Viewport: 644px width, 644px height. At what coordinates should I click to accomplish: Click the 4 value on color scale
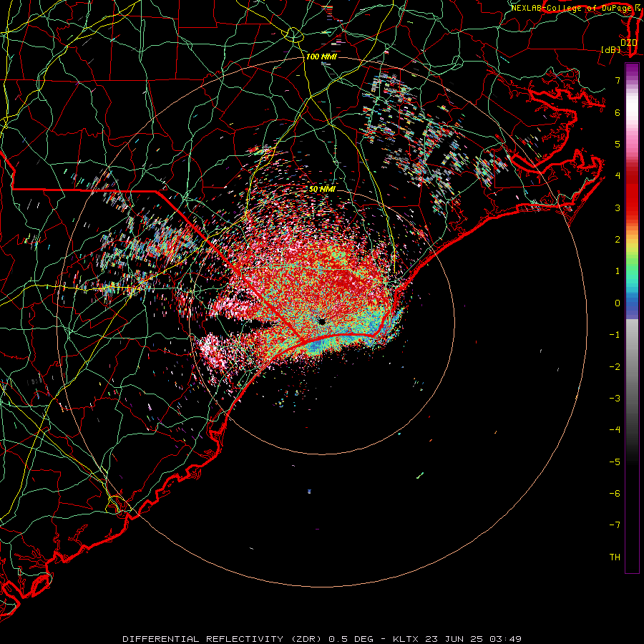[618, 176]
